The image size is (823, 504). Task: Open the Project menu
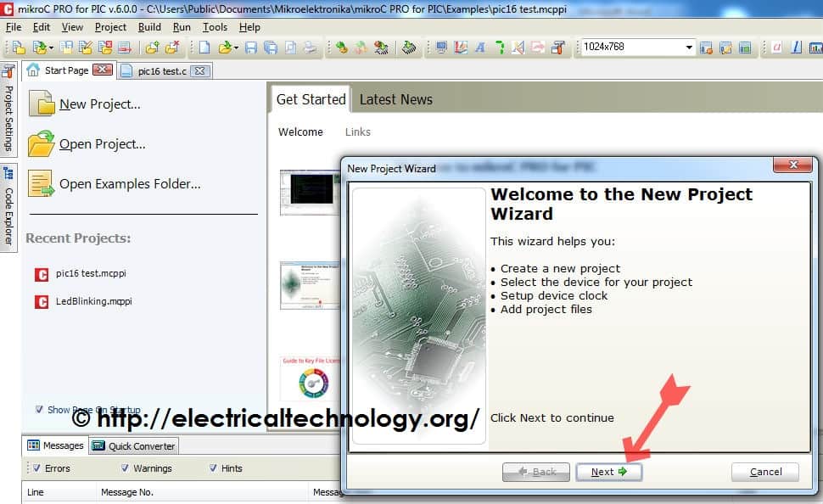click(x=110, y=27)
